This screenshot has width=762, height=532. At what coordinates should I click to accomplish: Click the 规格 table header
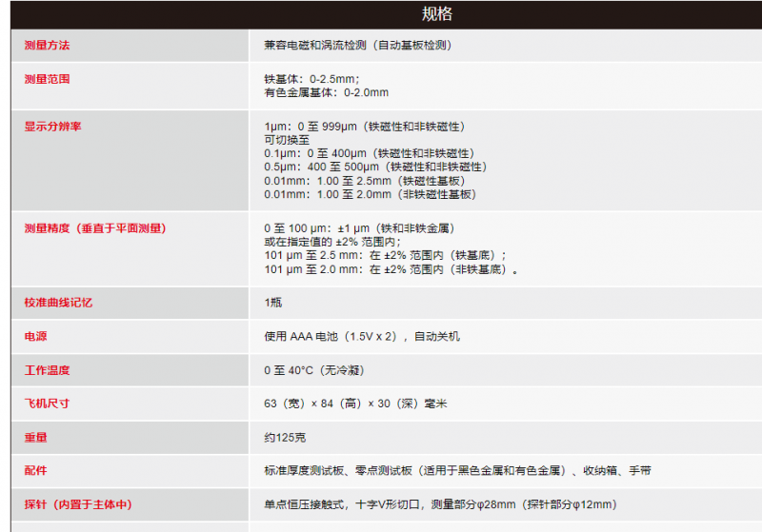pos(436,14)
